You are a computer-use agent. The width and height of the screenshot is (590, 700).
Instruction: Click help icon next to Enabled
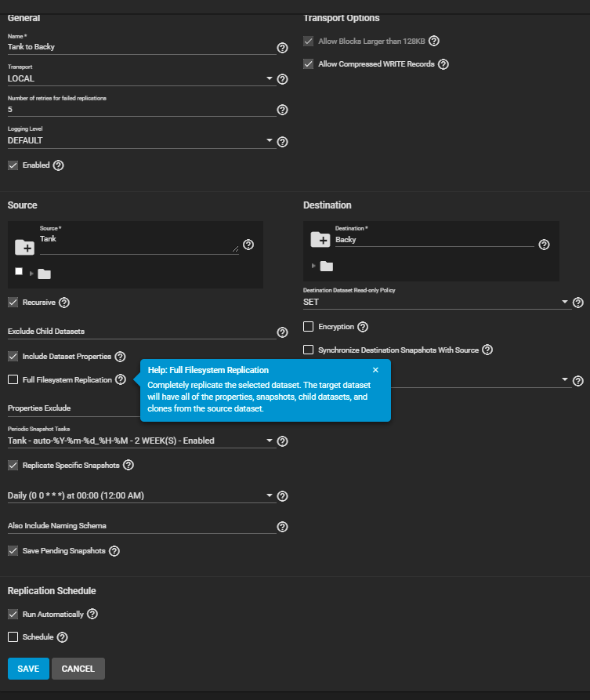click(x=58, y=165)
